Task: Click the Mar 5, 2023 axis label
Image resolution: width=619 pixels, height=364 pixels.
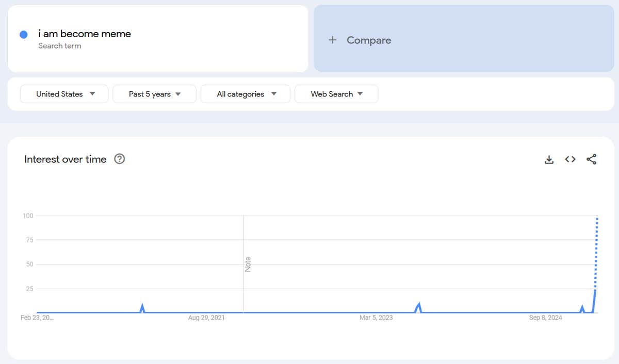Action: click(376, 318)
